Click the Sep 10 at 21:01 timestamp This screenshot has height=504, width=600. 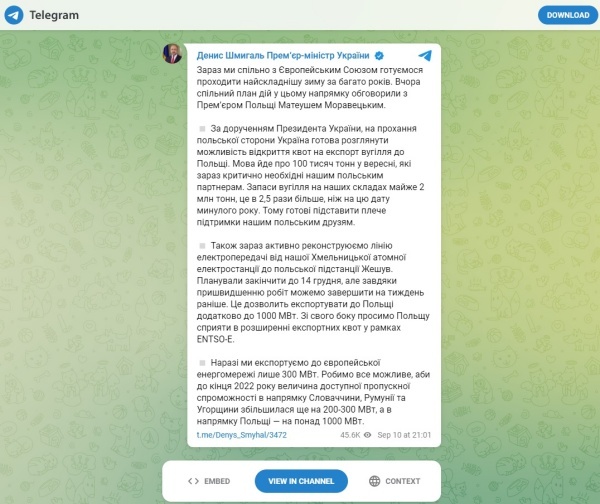(404, 435)
